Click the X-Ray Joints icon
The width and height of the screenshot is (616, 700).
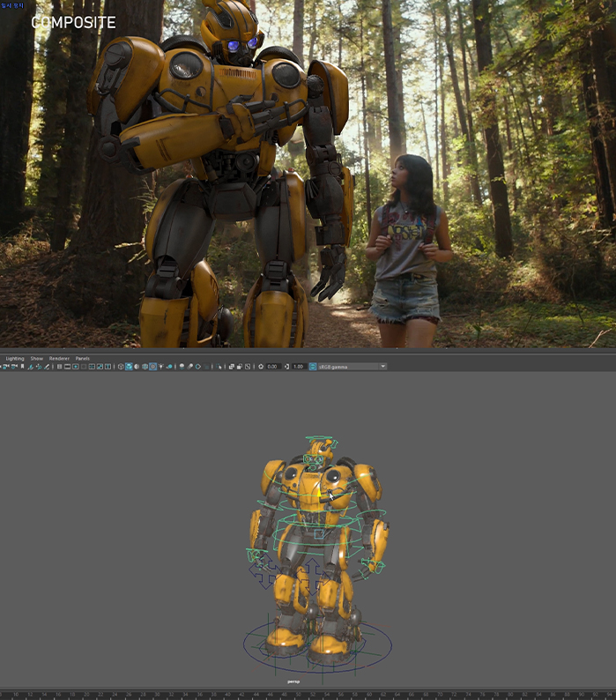tap(248, 367)
